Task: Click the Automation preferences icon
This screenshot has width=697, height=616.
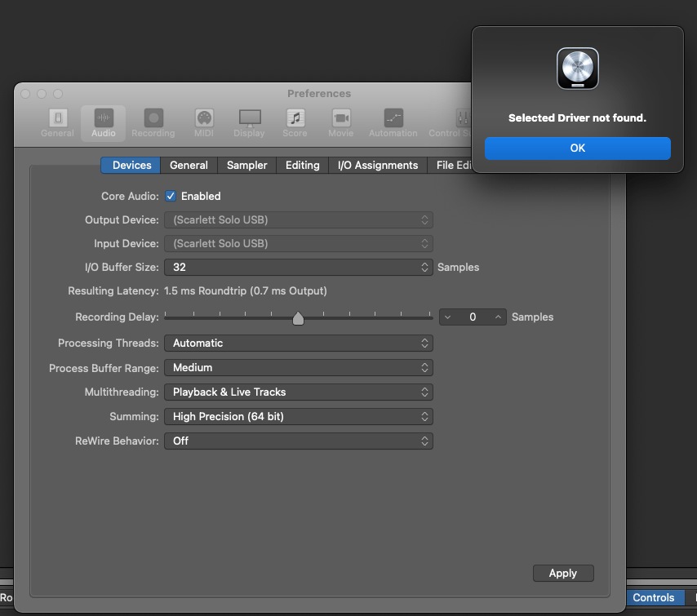Action: 392,122
